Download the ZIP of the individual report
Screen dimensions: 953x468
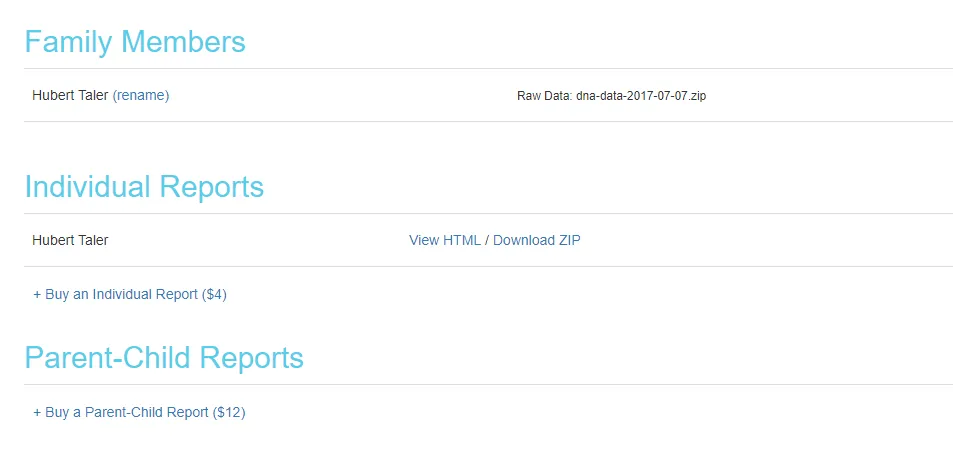tap(537, 240)
